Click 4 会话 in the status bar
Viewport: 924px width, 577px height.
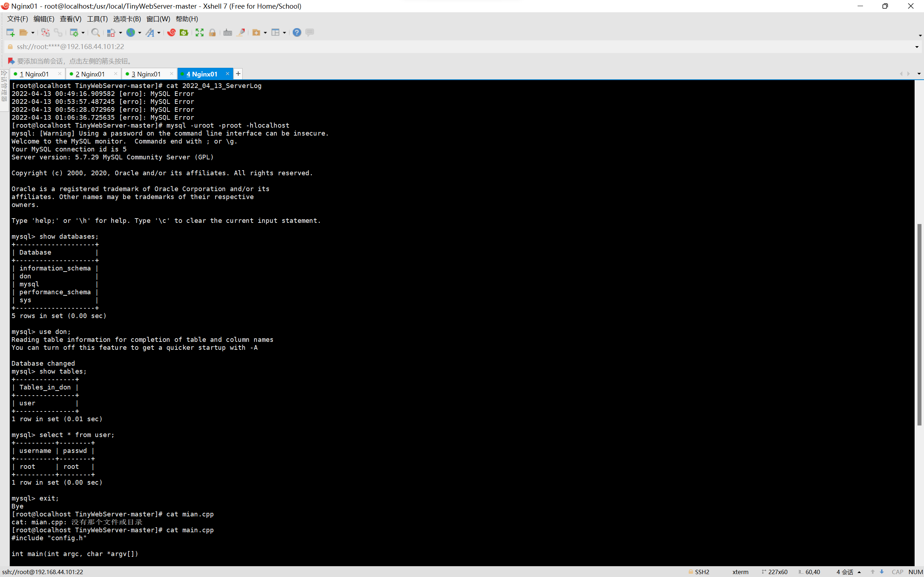pos(845,572)
